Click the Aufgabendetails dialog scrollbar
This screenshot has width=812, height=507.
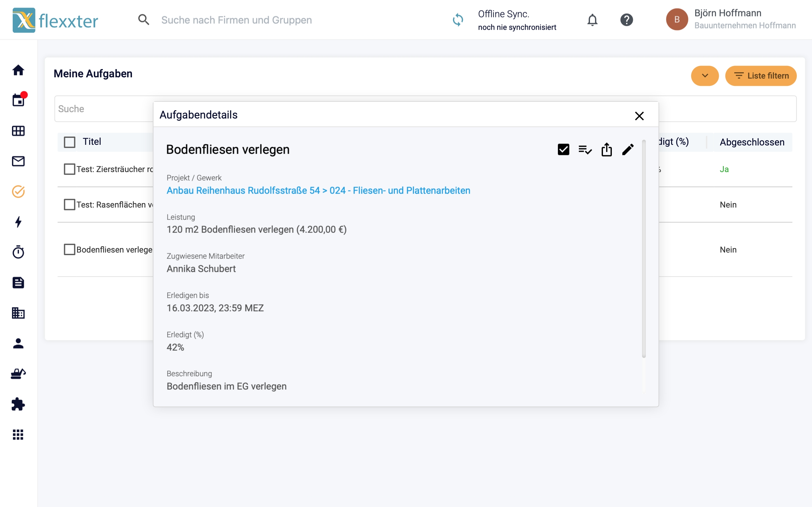[644, 248]
